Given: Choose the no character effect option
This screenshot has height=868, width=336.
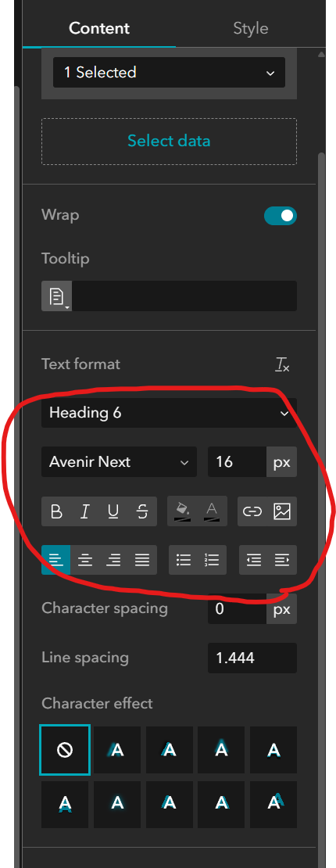Looking at the screenshot, I should (65, 750).
